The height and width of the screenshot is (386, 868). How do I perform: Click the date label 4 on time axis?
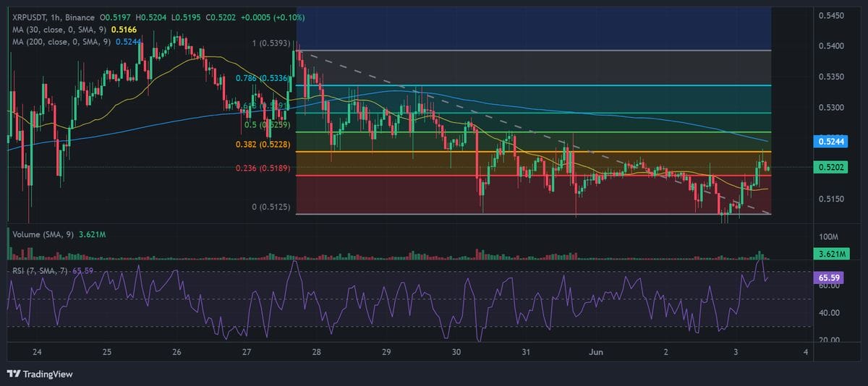pyautogui.click(x=805, y=352)
